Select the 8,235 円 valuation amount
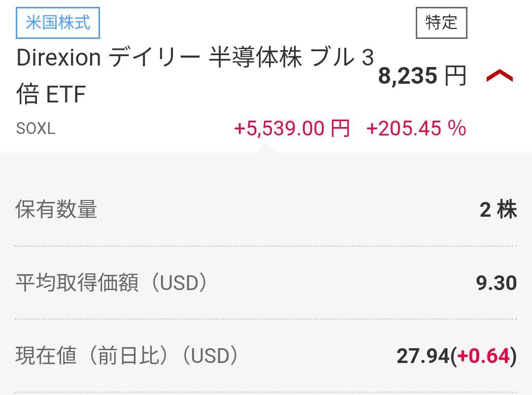Screen dimensions: 532x395 coord(422,76)
